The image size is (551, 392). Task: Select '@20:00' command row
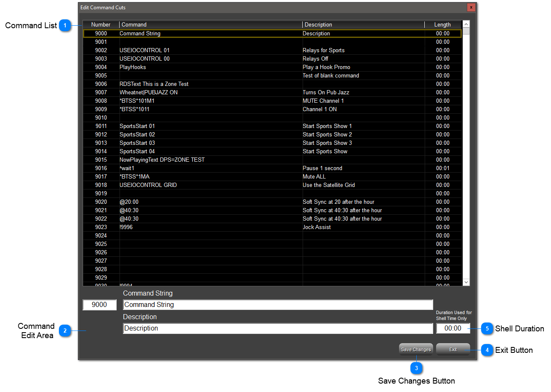pos(272,202)
